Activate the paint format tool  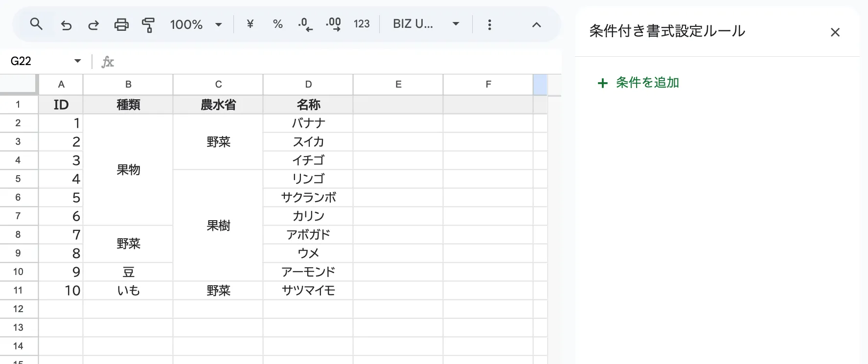click(x=148, y=24)
